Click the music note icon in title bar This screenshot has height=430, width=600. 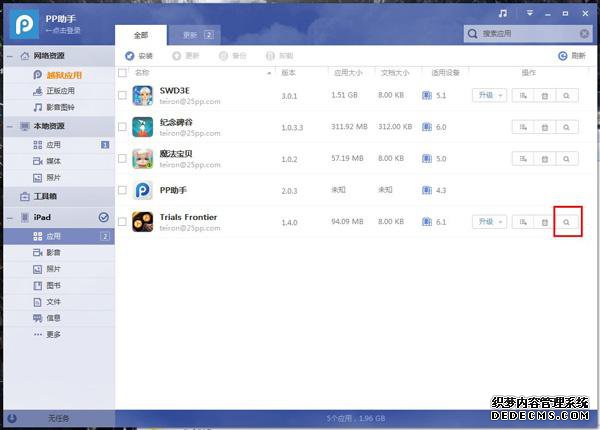coord(503,13)
